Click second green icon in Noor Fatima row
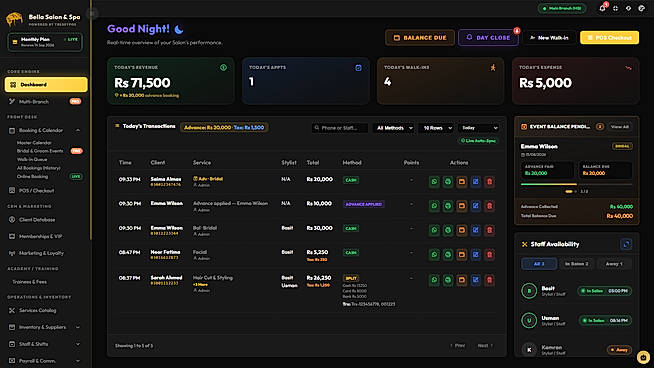The width and height of the screenshot is (654, 368). (x=448, y=255)
